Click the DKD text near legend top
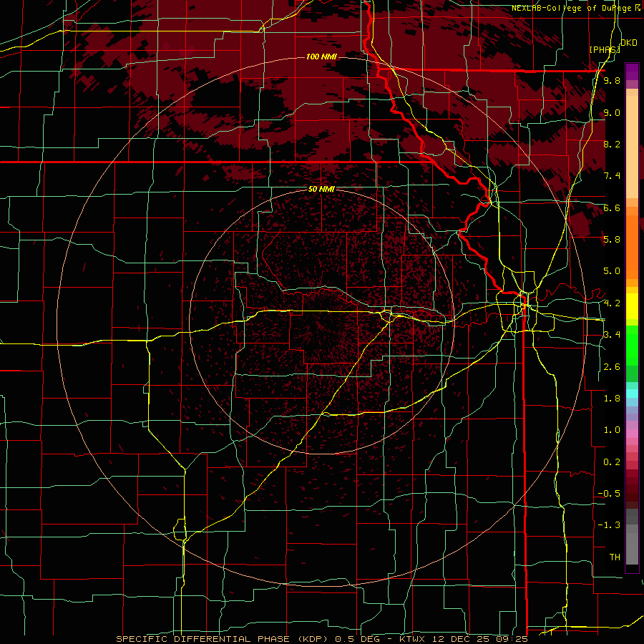The image size is (644, 644). tap(629, 43)
